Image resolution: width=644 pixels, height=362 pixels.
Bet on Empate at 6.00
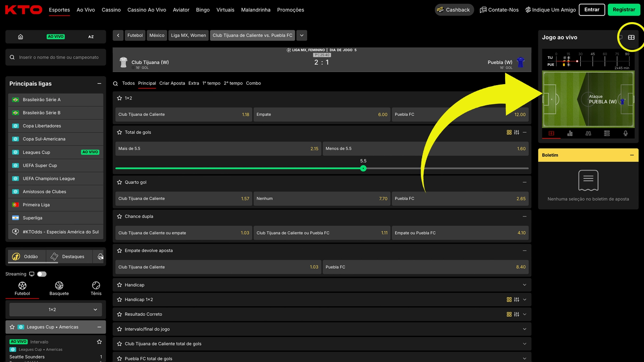click(322, 115)
